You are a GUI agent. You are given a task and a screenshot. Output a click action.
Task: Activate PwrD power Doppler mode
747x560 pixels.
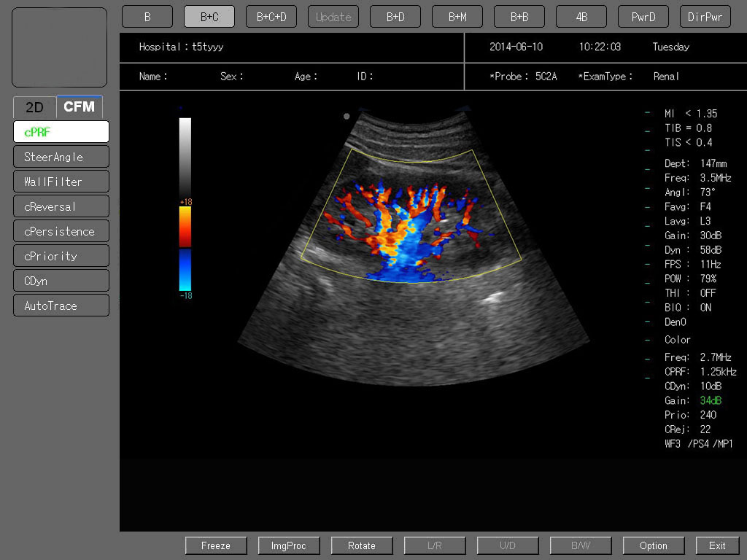point(643,17)
